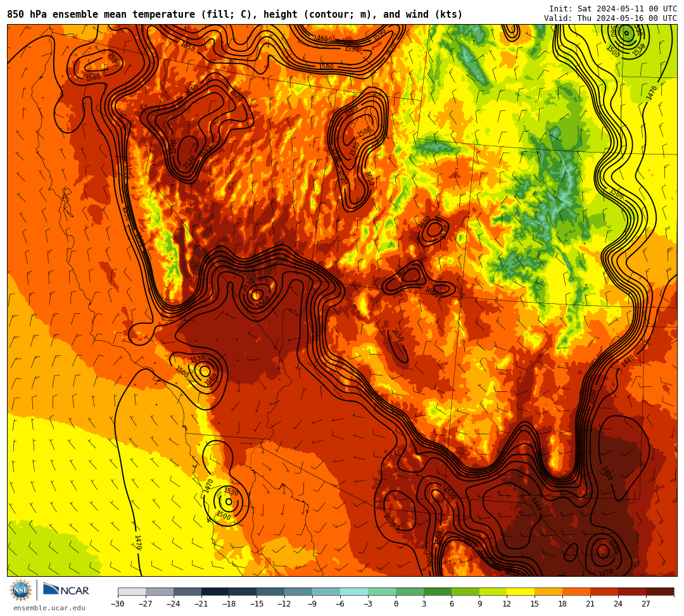Click the green 0 to 3 colorbar segment
This screenshot has width=684, height=616.
point(410,591)
